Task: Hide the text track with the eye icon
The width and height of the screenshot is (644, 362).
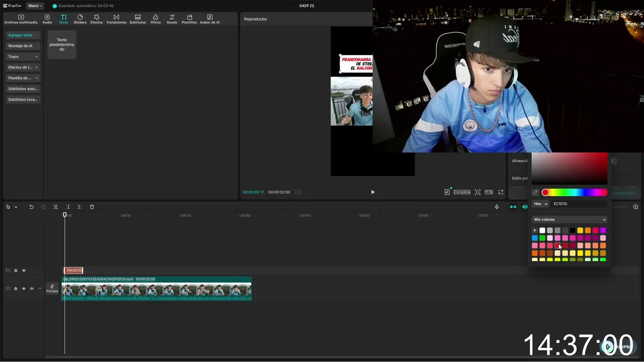Action: pyautogui.click(x=24, y=270)
